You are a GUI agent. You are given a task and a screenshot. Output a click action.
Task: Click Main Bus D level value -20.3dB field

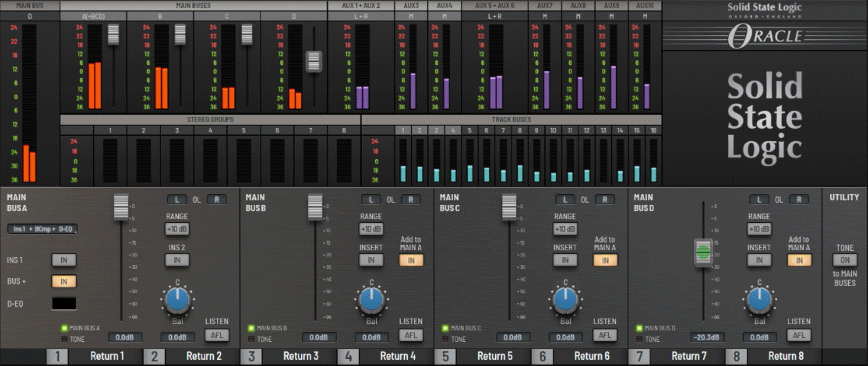point(707,337)
